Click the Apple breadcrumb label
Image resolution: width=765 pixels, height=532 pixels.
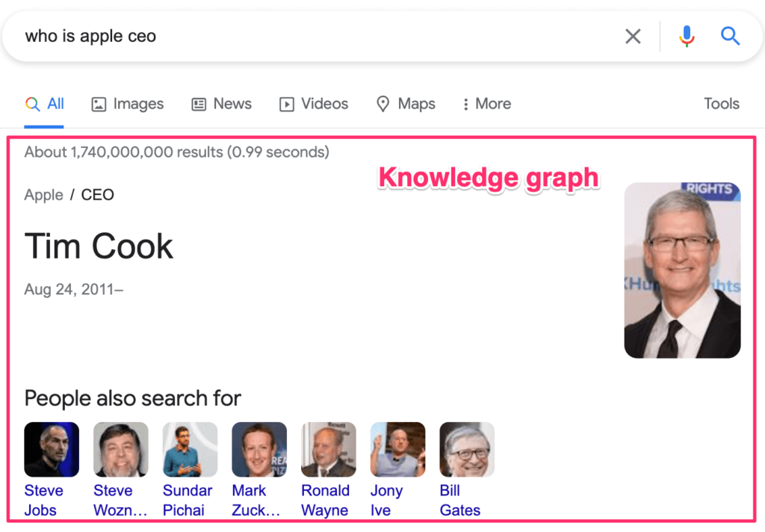pos(43,194)
